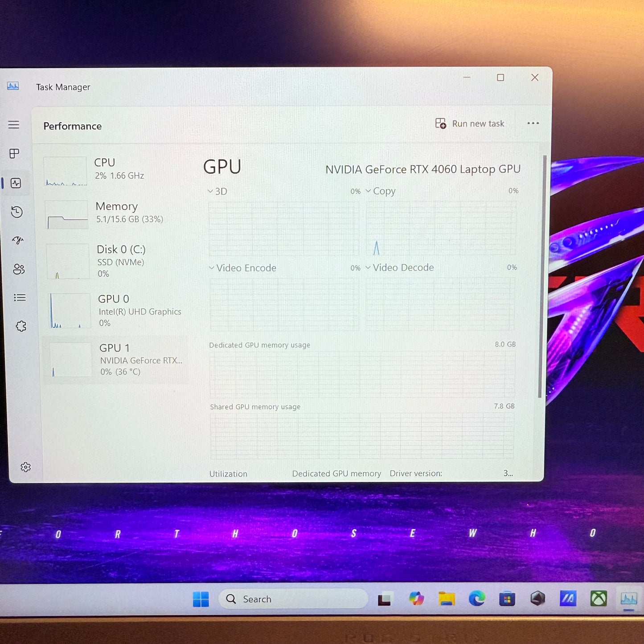The width and height of the screenshot is (644, 644).
Task: Open the Details list icon
Action: [x=20, y=298]
